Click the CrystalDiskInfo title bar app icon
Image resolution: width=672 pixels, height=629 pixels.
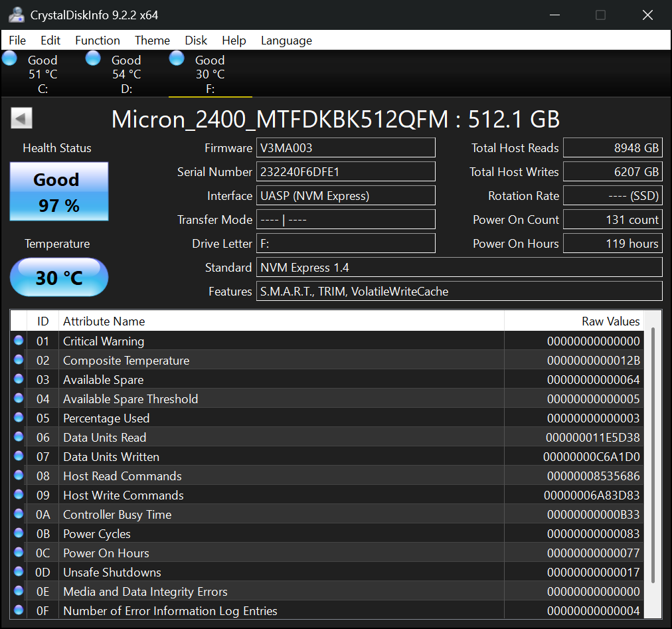[x=16, y=15]
